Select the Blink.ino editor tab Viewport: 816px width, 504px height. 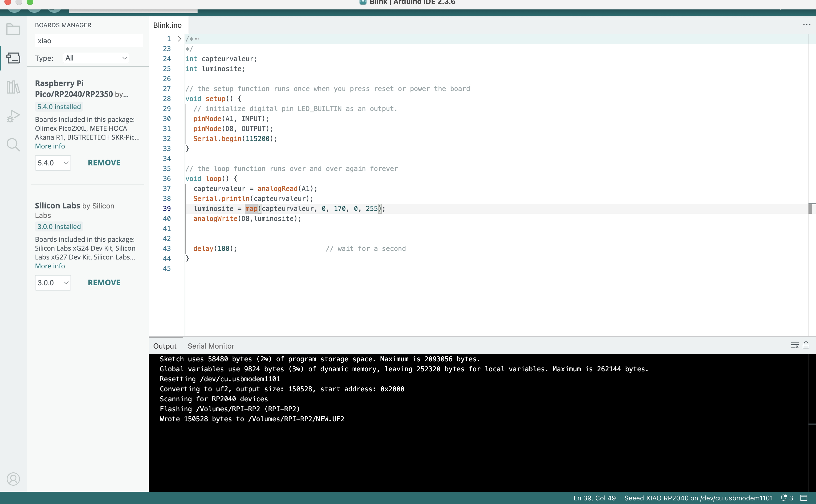(167, 25)
